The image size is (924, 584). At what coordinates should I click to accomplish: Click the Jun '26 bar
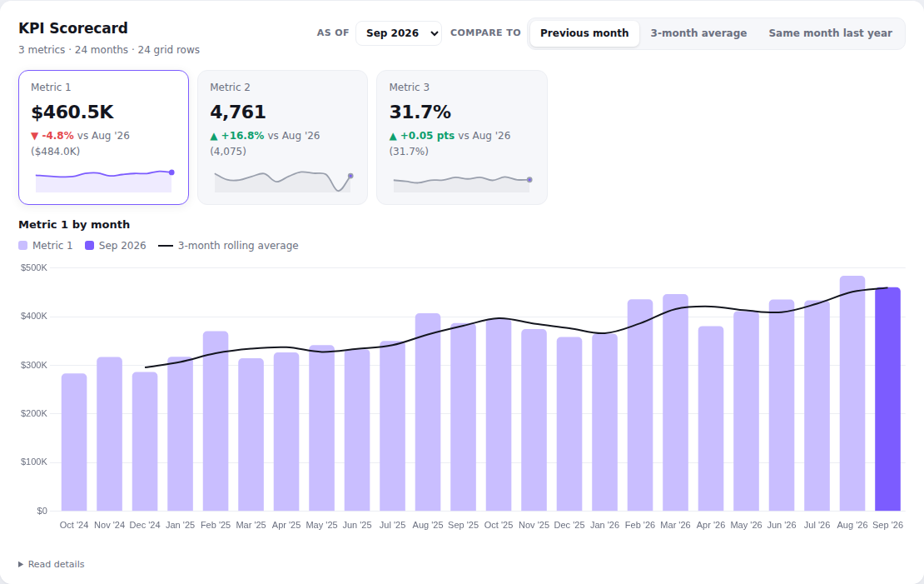coord(782,405)
